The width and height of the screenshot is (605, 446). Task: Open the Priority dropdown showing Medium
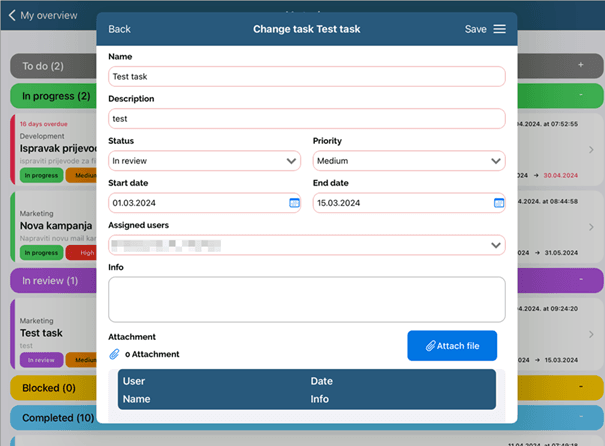tap(409, 160)
